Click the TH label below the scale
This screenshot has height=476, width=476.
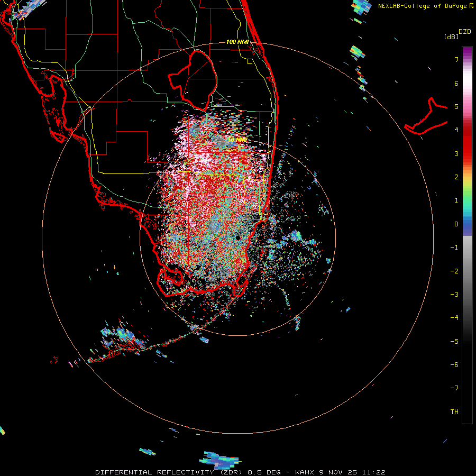point(454,412)
